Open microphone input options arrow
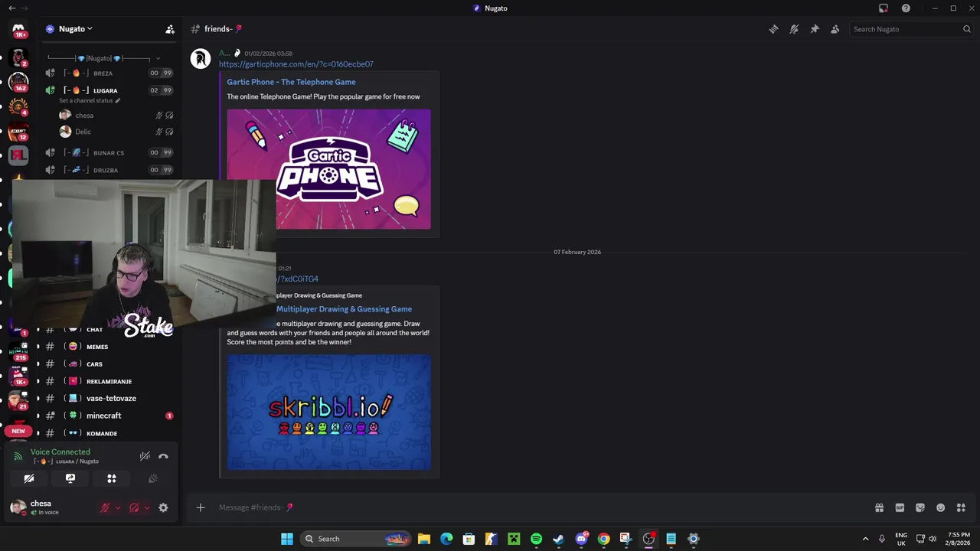 [117, 507]
